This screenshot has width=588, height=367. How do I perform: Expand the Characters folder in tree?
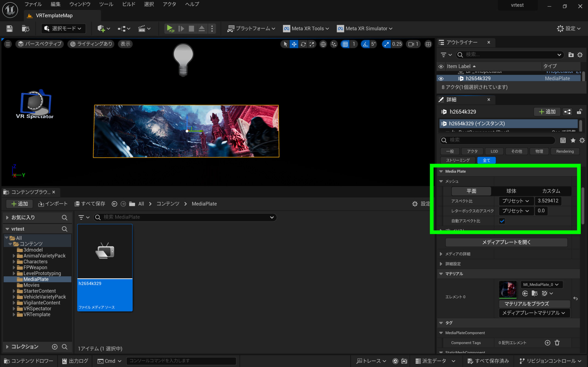point(14,262)
